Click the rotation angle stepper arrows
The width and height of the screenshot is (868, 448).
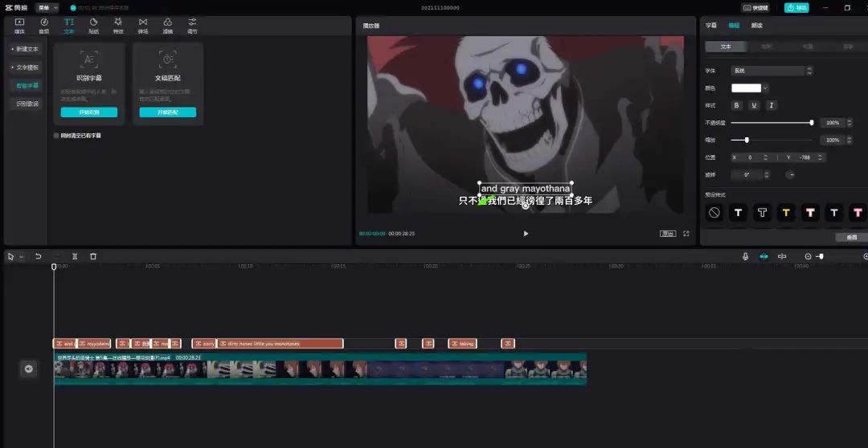(x=766, y=175)
